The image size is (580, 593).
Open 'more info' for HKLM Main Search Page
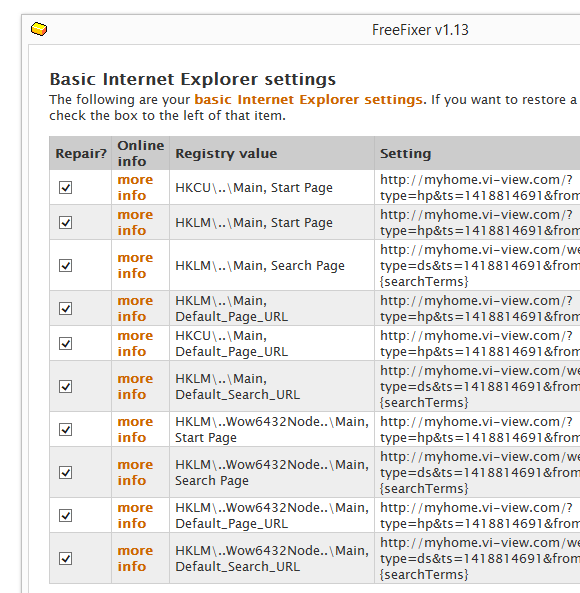click(135, 265)
